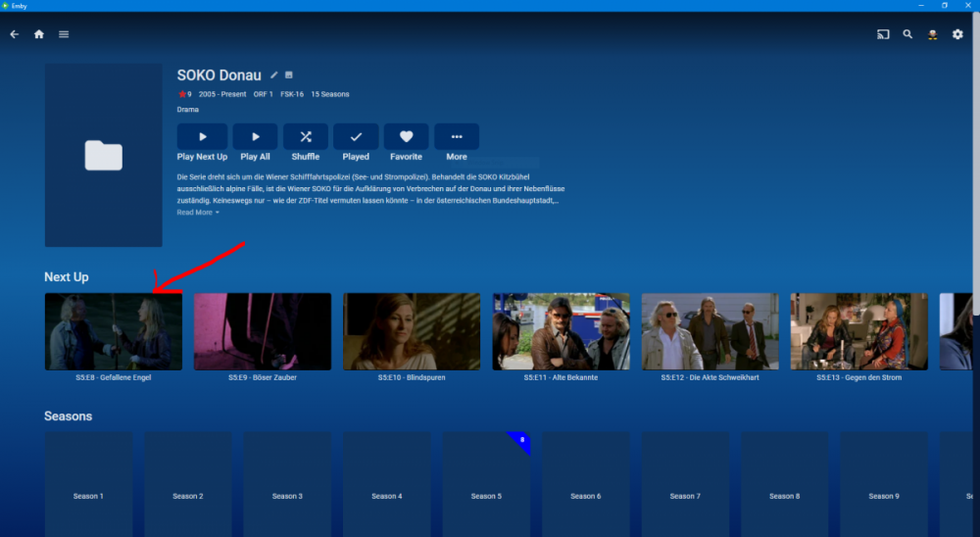
Task: Click the Seasons section heading
Action: coord(69,416)
